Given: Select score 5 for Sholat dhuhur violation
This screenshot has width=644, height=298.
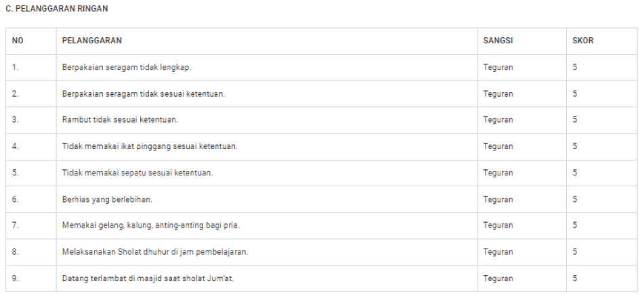Looking at the screenshot, I should (x=574, y=252).
